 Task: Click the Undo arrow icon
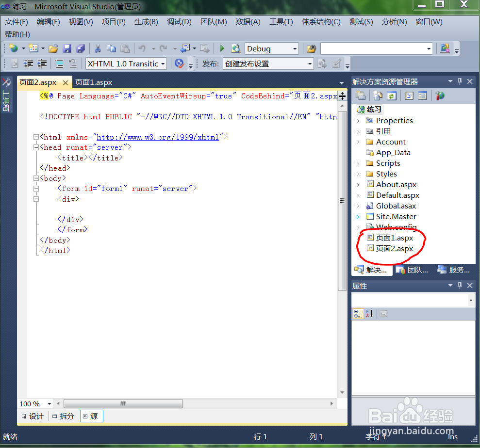click(x=142, y=48)
